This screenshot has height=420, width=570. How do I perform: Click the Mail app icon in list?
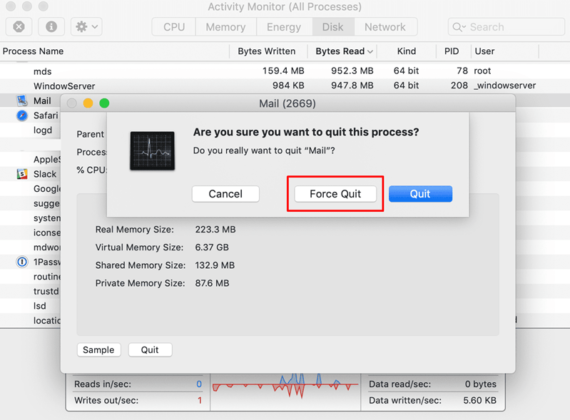(22, 100)
